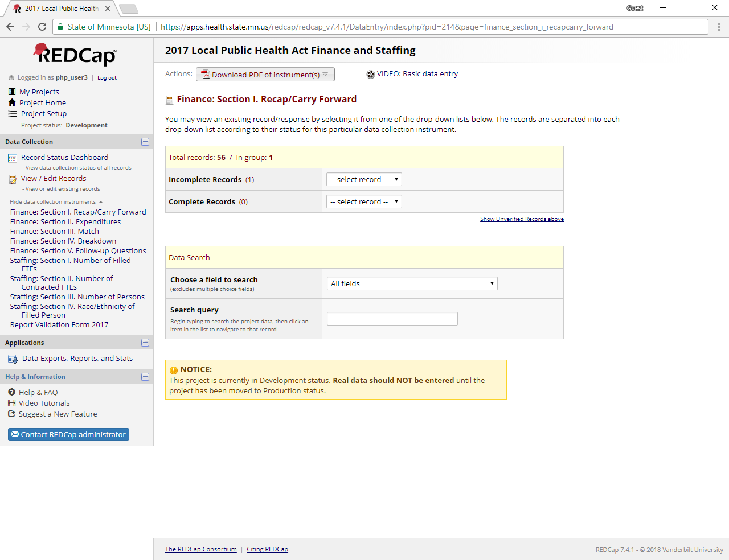The image size is (729, 560).
Task: Open Report Validation Form 2017
Action: pos(59,324)
